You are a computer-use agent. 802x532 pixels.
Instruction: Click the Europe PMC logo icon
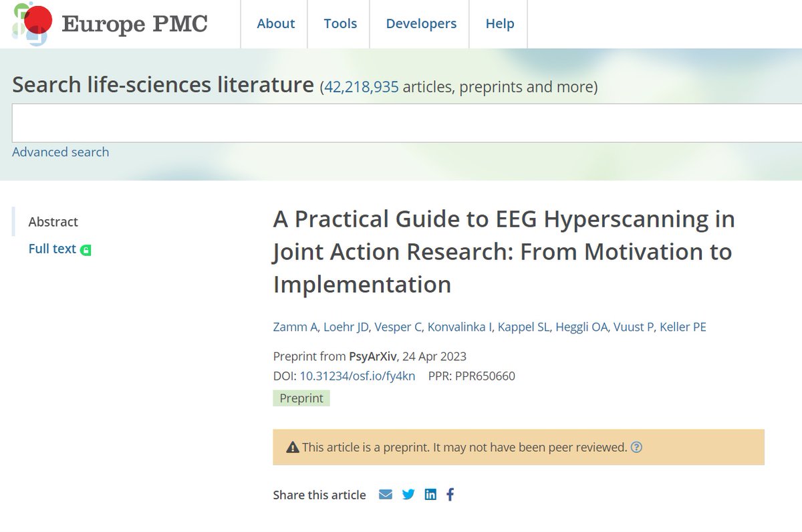coord(32,23)
